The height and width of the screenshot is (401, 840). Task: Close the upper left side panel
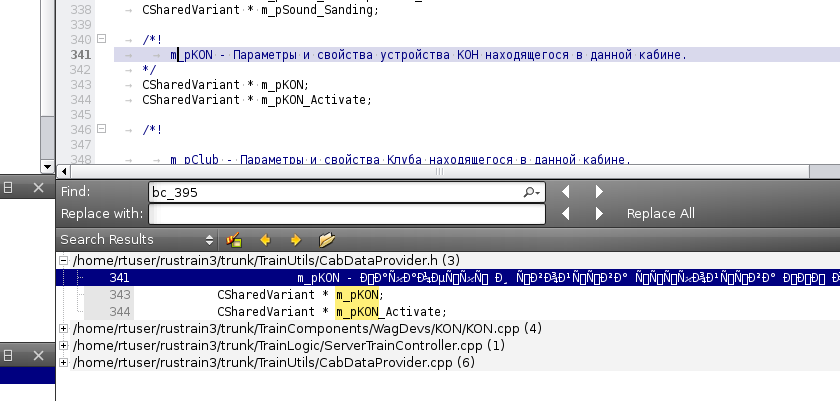pos(38,188)
